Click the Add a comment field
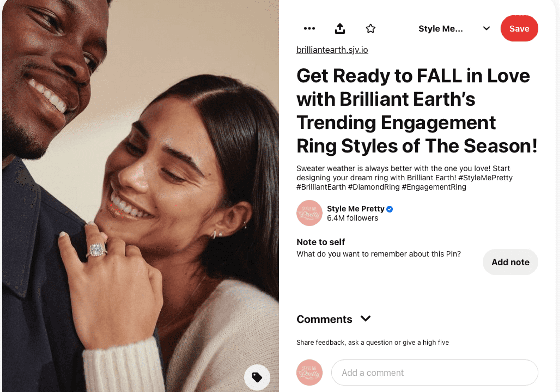The width and height of the screenshot is (560, 392). coord(435,372)
